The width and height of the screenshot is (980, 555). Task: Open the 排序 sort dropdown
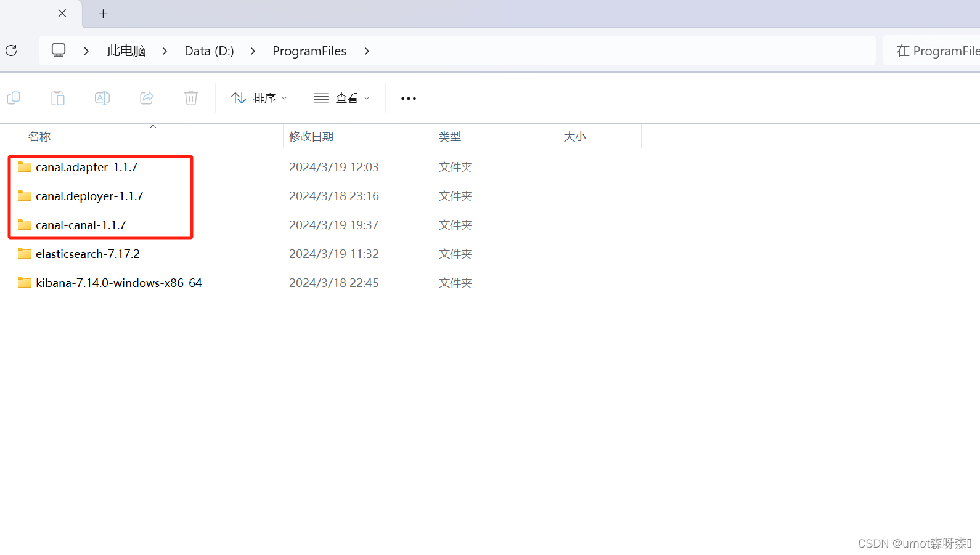(x=259, y=99)
